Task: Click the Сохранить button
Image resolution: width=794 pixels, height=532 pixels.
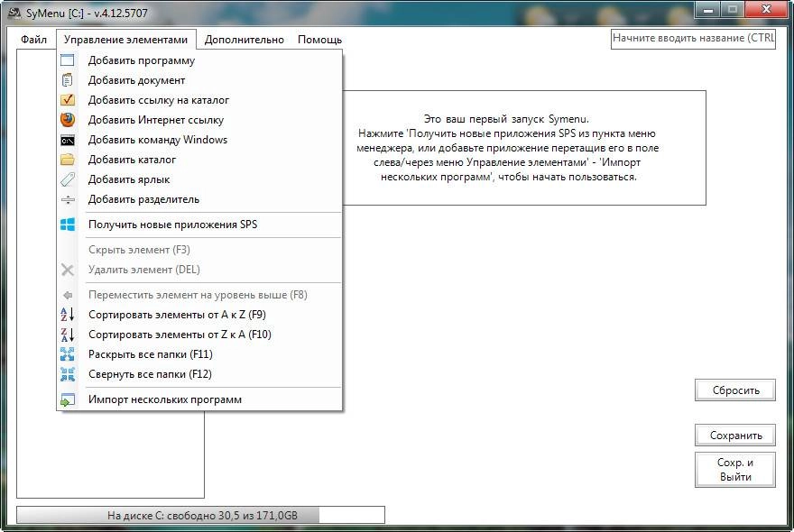Action: (735, 436)
